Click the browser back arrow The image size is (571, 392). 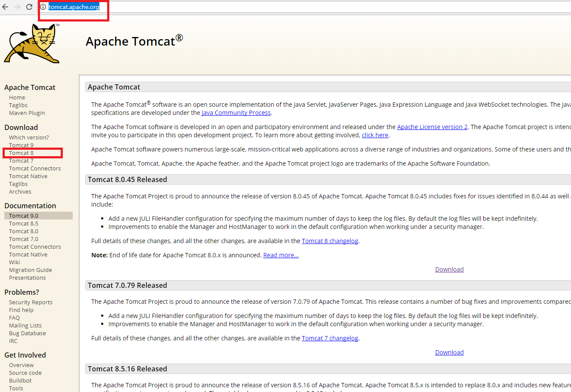[5, 7]
